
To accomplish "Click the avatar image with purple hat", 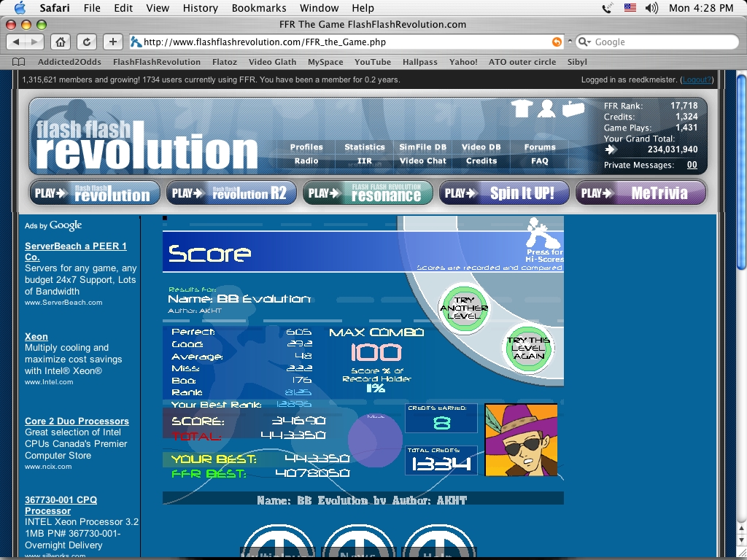I will [521, 440].
